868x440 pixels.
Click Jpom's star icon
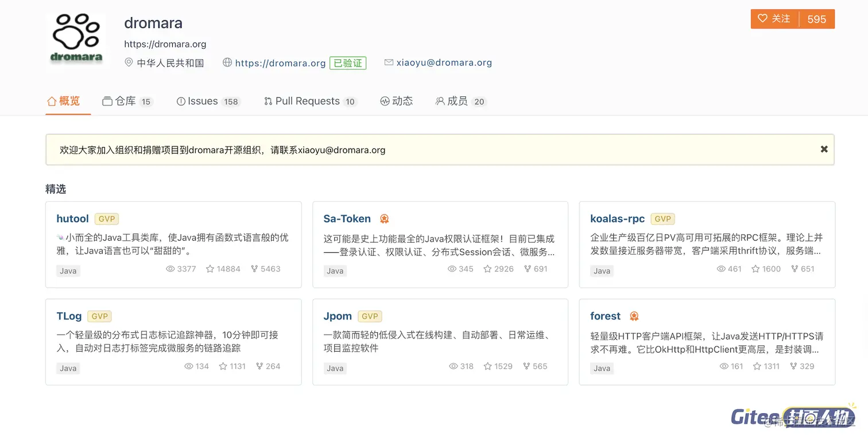(x=487, y=366)
